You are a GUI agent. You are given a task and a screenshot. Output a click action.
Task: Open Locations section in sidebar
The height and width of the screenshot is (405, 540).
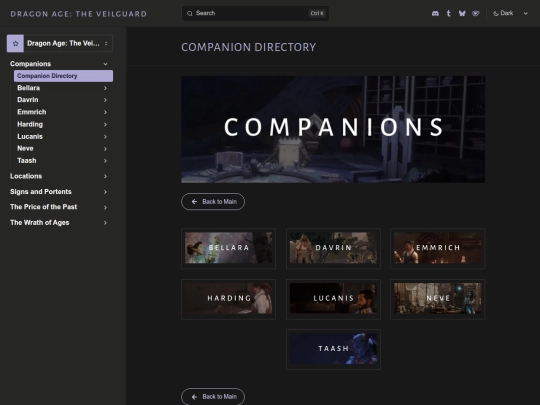coord(26,176)
